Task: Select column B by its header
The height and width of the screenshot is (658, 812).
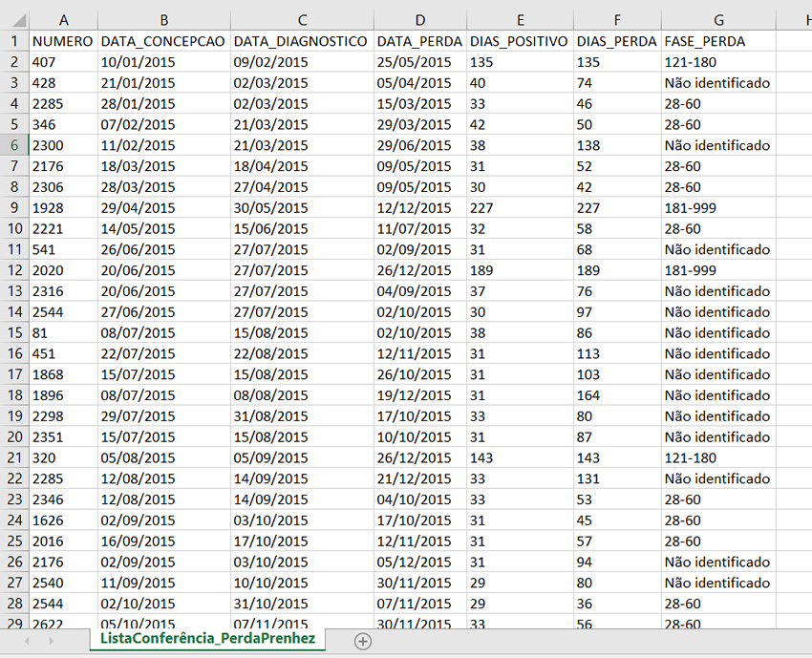Action: tap(164, 20)
